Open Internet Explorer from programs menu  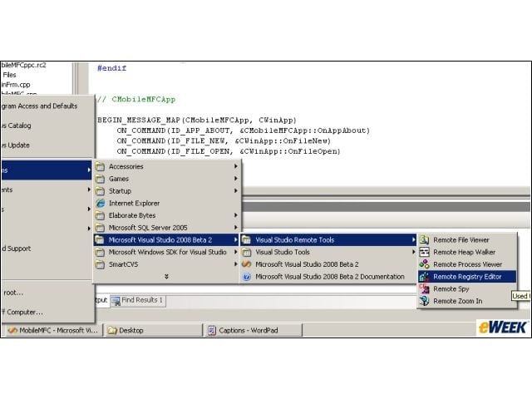tap(167, 203)
